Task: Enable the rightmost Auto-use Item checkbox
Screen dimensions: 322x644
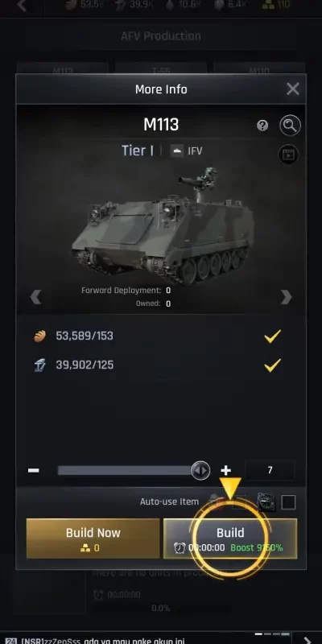Action: (288, 502)
